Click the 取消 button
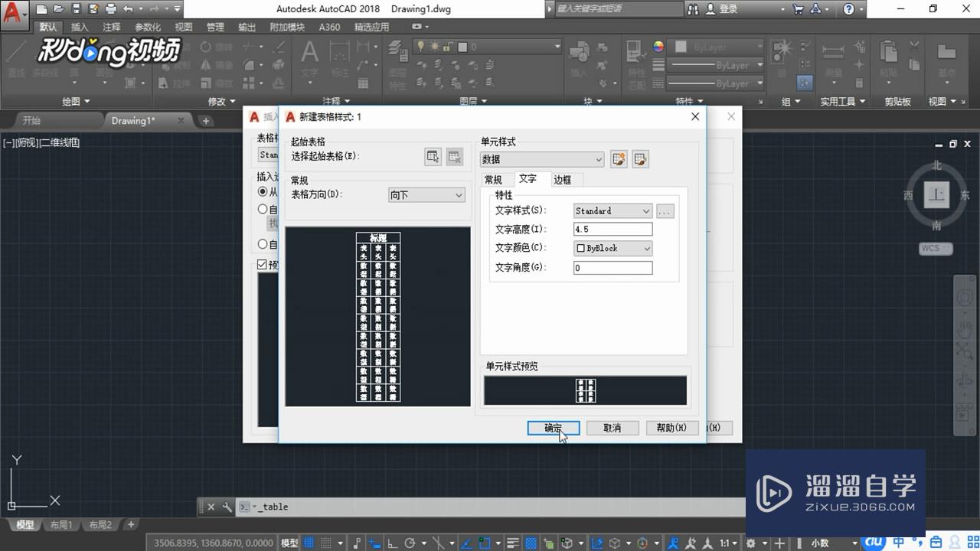Viewport: 980px width, 551px height. point(612,428)
